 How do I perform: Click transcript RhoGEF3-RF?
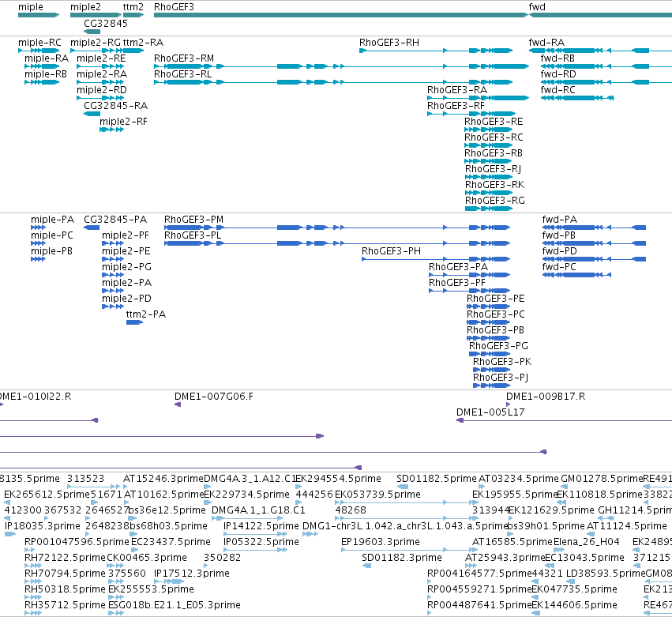[x=471, y=114]
